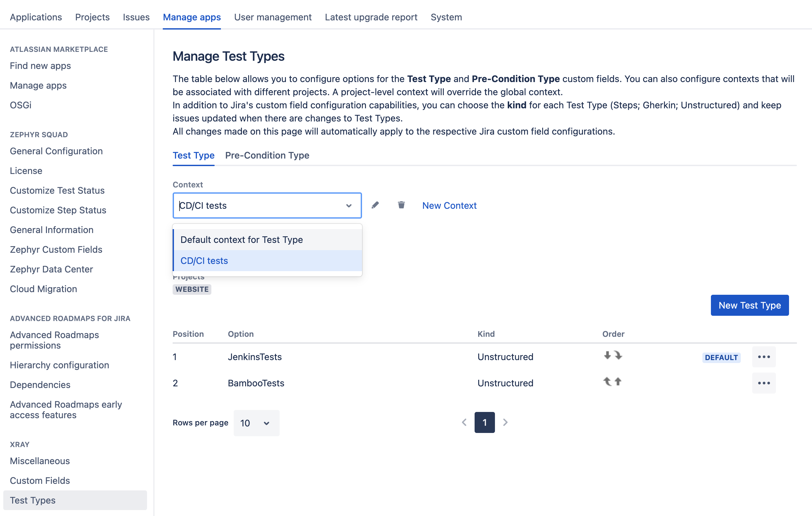Open Zephyr Data Center

51,269
